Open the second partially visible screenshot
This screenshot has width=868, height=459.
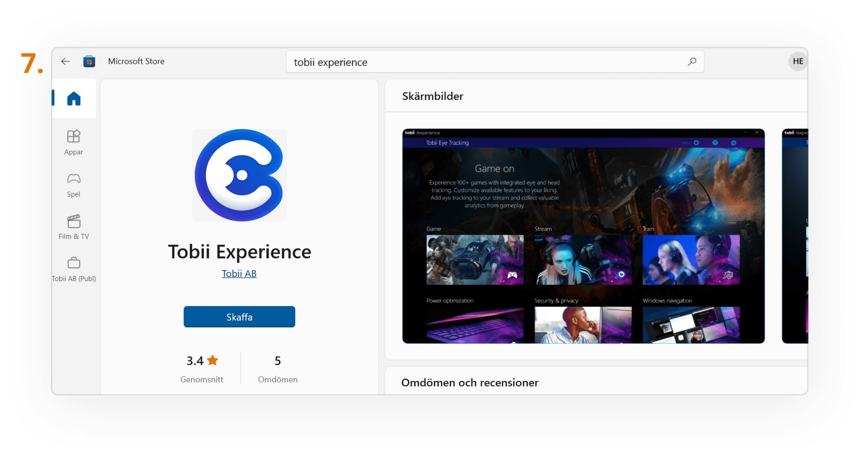click(795, 236)
